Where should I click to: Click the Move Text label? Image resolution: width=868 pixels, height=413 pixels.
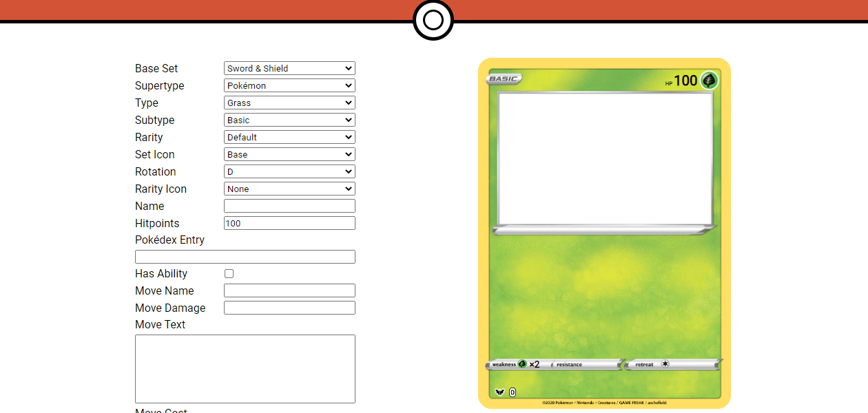click(x=160, y=324)
